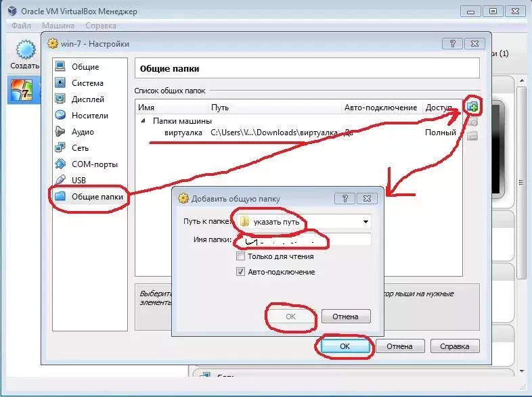Click the main window vertical scrollbar thumb
The width and height of the screenshot is (532, 397).
(x=521, y=183)
